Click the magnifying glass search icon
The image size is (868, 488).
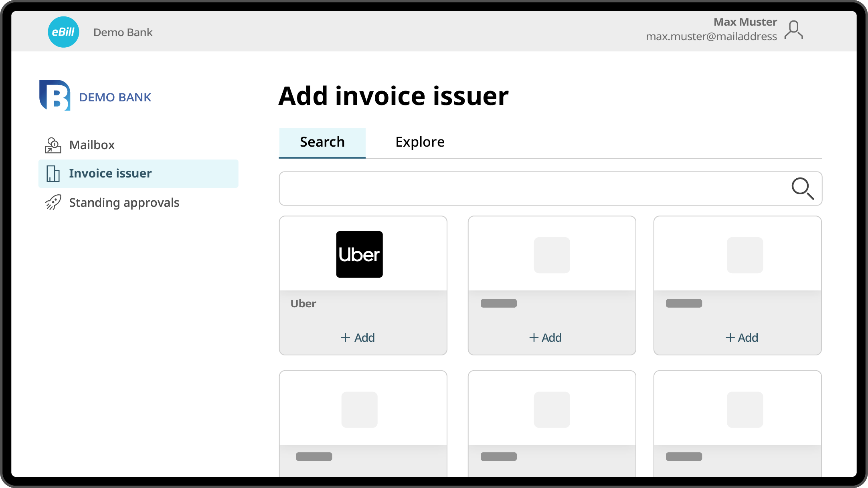pos(802,188)
